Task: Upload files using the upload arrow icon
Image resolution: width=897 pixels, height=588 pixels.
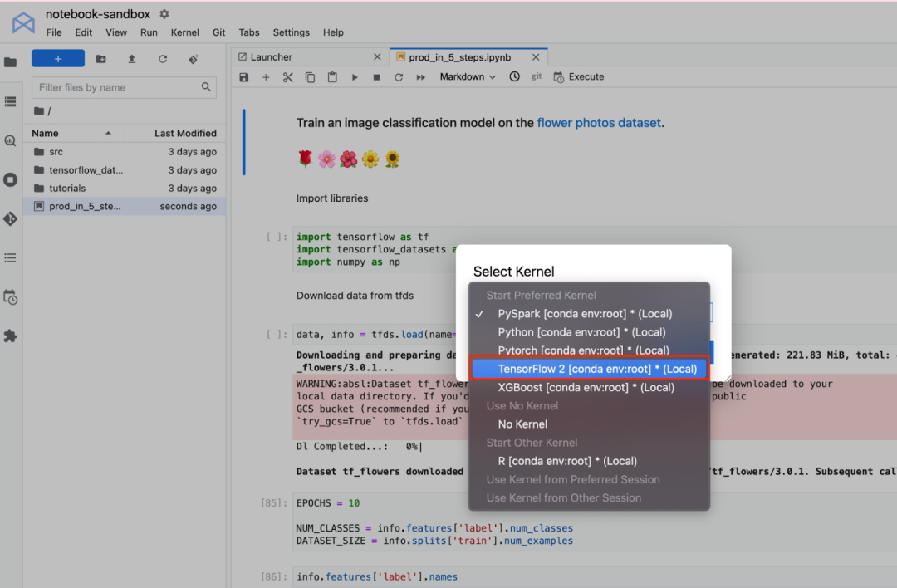Action: pyautogui.click(x=131, y=59)
